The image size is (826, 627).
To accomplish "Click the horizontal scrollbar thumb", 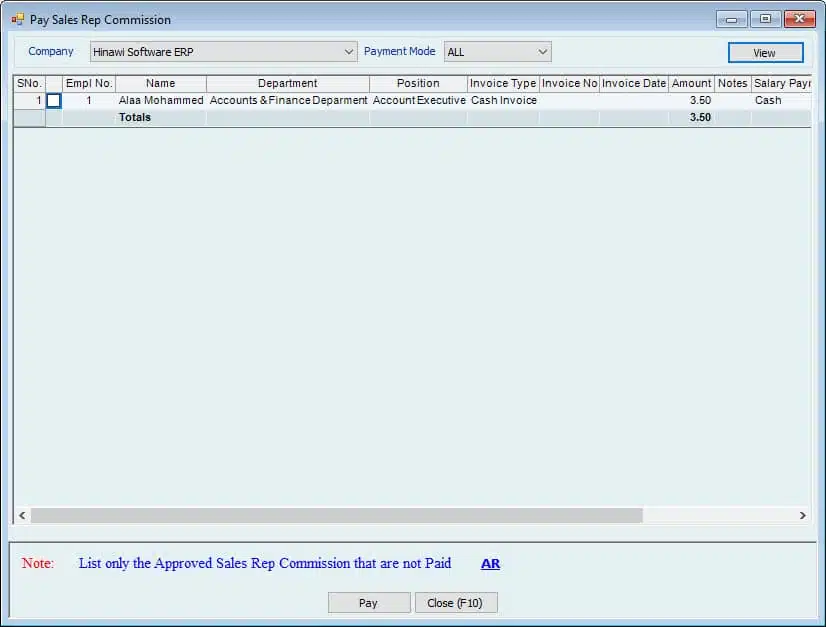I will click(337, 515).
